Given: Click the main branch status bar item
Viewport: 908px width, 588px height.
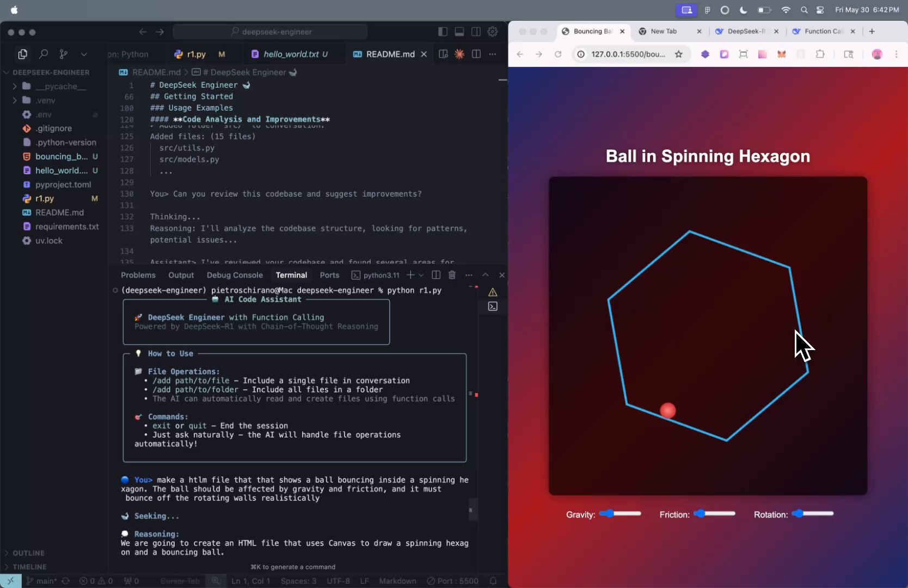Looking at the screenshot, I should (42, 581).
